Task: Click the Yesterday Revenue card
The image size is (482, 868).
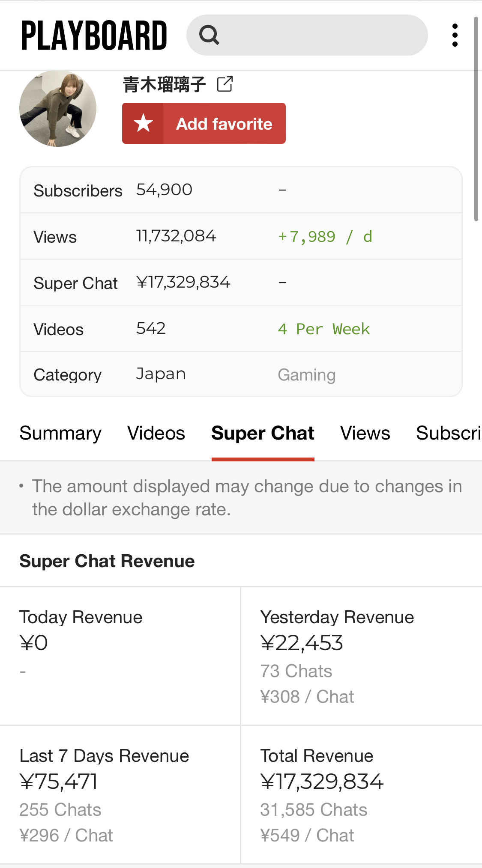Action: tap(361, 656)
